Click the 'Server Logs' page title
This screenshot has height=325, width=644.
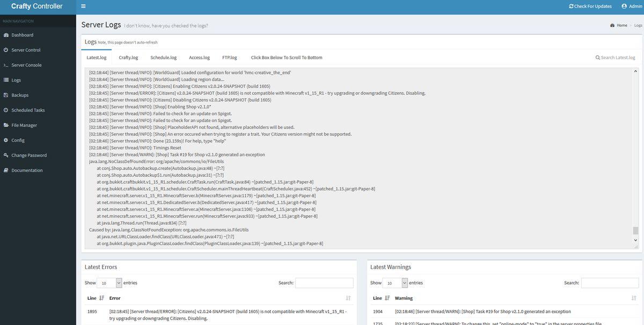coord(101,25)
